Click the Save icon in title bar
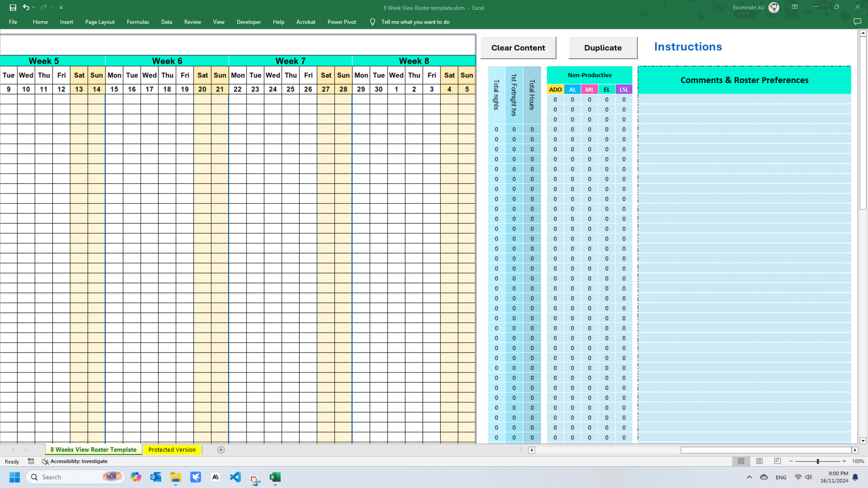868x488 pixels. point(13,8)
